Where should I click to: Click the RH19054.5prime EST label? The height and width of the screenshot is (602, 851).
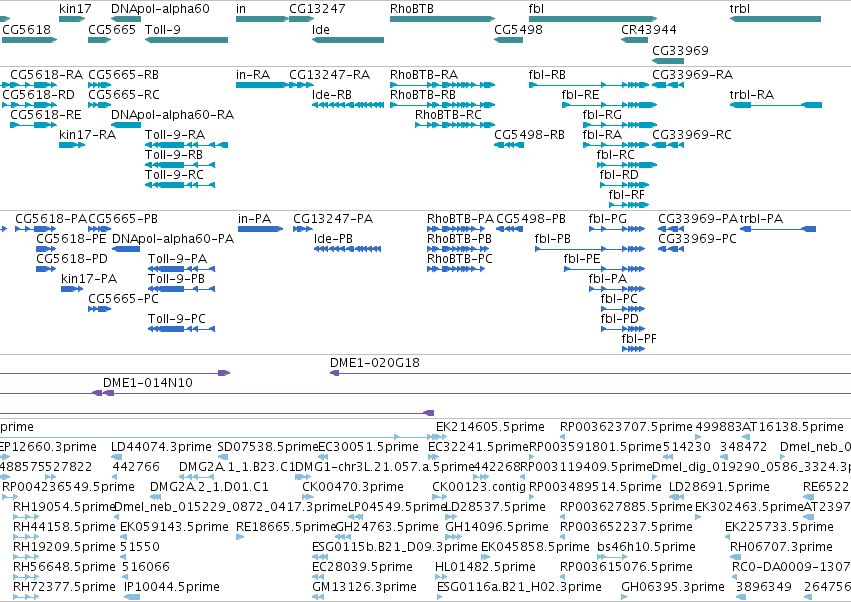click(x=64, y=507)
